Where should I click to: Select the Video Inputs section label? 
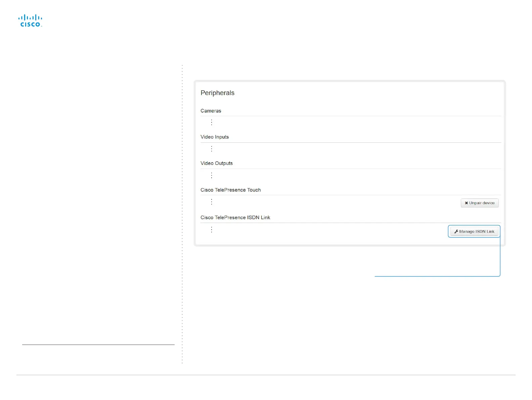click(215, 137)
